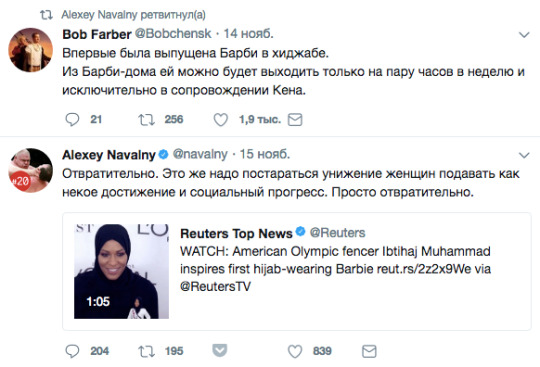The width and height of the screenshot is (540, 367).
Task: Like Navalny's tweet showing 839 likes
Action: click(x=295, y=352)
